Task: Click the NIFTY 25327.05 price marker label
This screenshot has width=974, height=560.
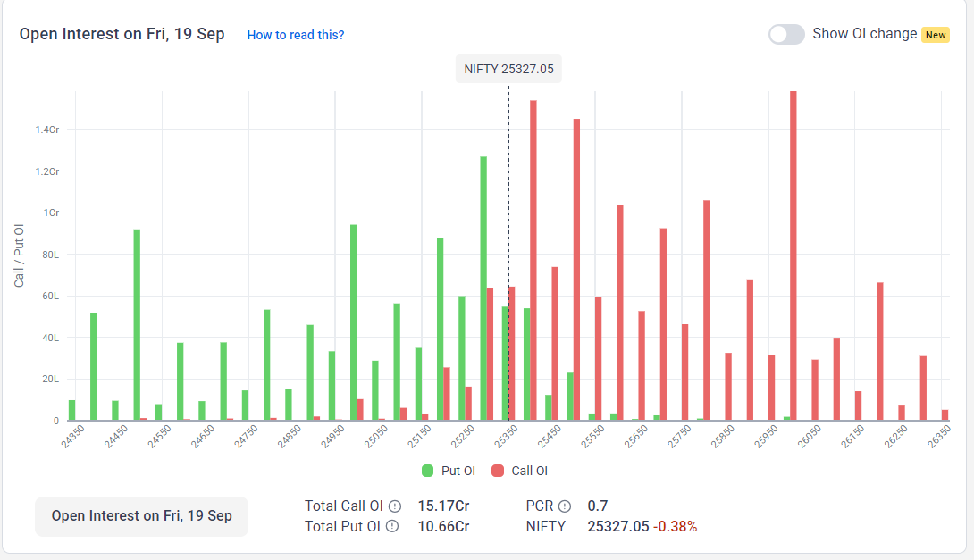Action: 508,69
